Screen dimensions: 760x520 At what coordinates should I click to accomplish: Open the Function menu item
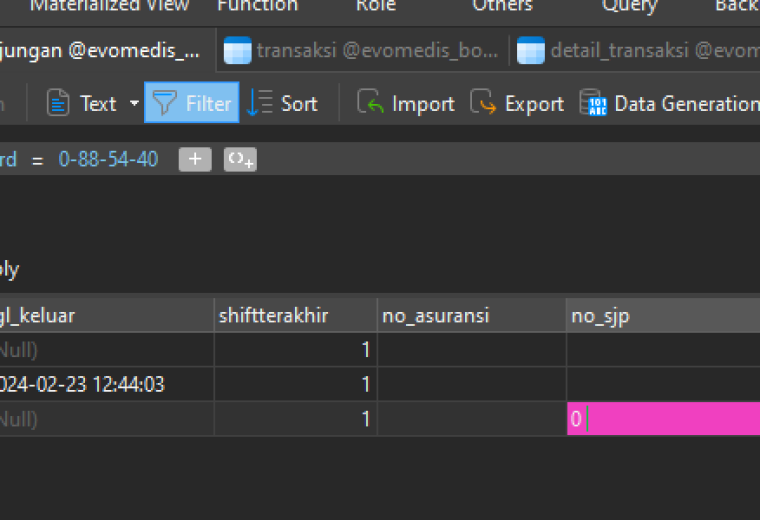(258, 6)
